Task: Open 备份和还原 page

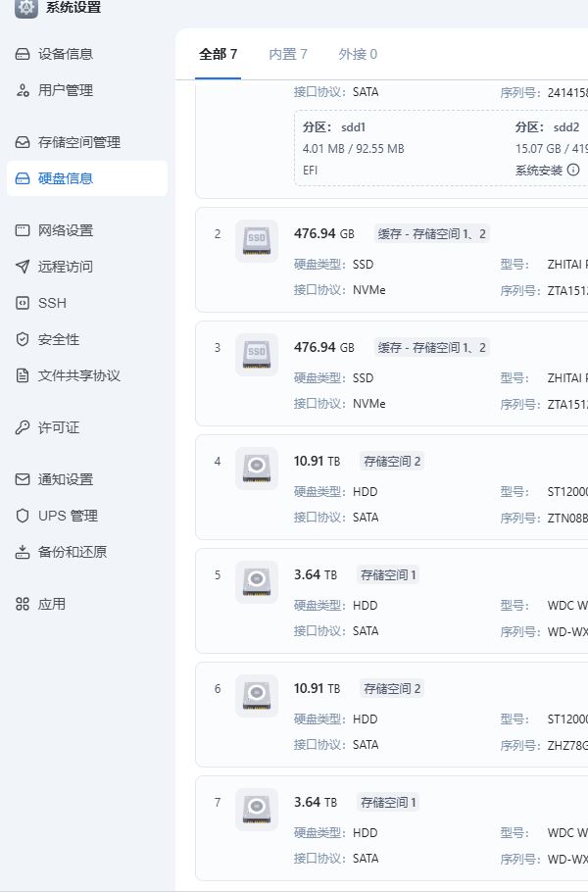Action: [87, 552]
